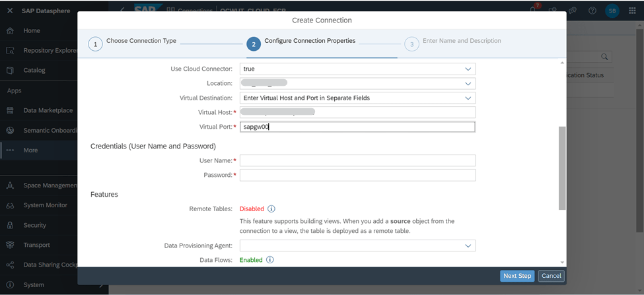
Task: Show info icon next to Remote Tables Disabled
Action: [271, 209]
